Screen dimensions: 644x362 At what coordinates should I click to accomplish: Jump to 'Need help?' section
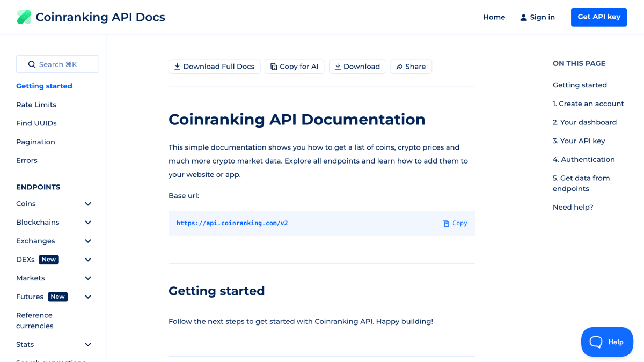(x=573, y=207)
